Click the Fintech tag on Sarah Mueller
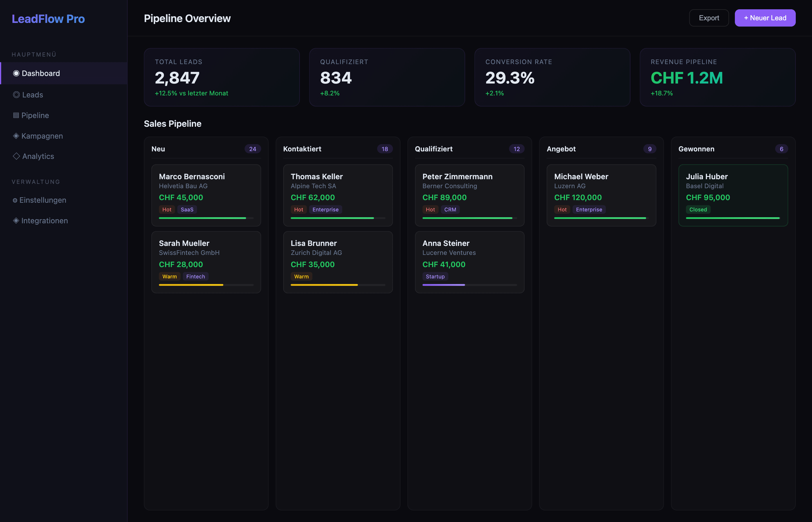Viewport: 812px width, 522px height. click(x=195, y=277)
